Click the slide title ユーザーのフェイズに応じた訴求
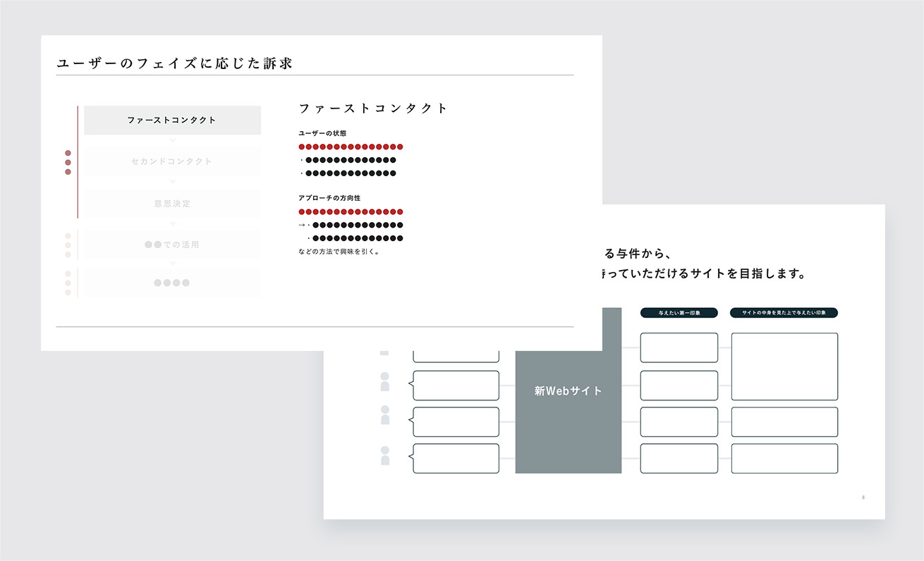The width and height of the screenshot is (924, 561). (174, 63)
